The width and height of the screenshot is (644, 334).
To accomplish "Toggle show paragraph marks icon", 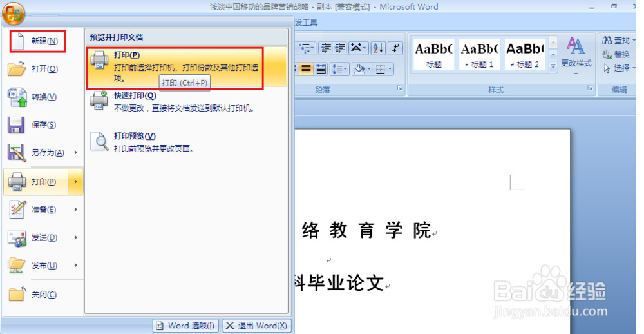I will pyautogui.click(x=395, y=48).
